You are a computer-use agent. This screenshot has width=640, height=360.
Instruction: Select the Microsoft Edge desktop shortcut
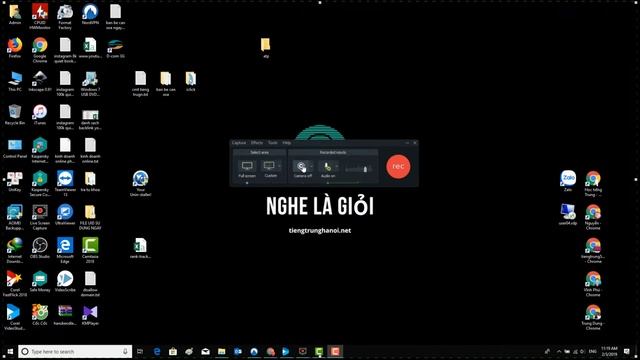coord(65,250)
